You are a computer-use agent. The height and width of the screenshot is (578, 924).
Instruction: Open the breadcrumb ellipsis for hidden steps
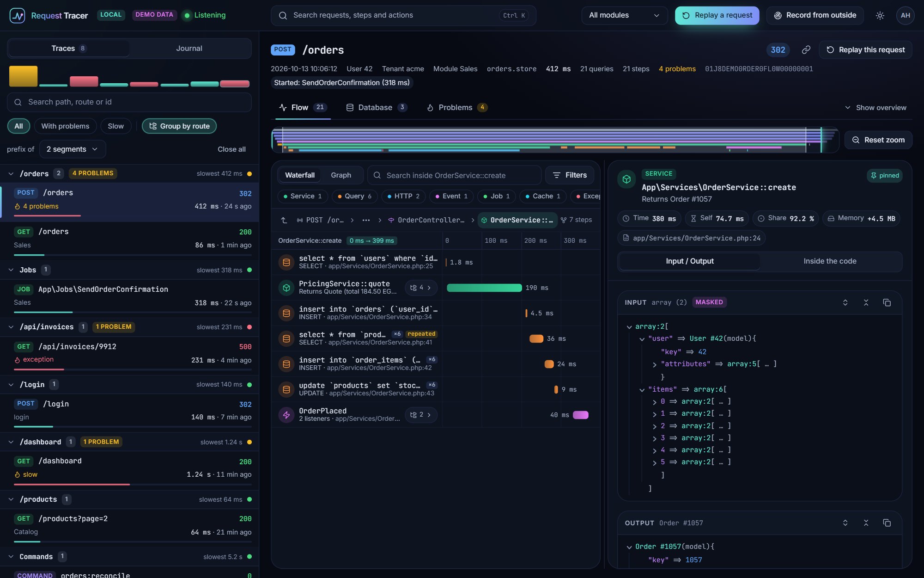[x=366, y=220]
